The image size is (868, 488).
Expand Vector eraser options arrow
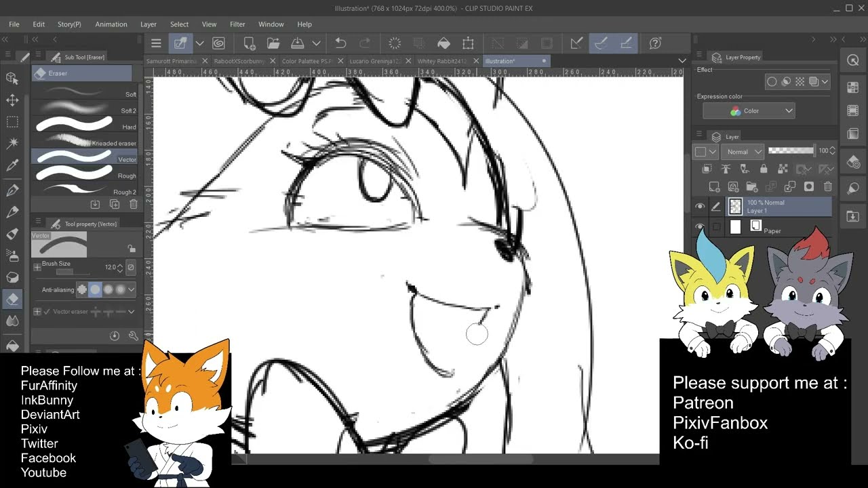coord(132,312)
